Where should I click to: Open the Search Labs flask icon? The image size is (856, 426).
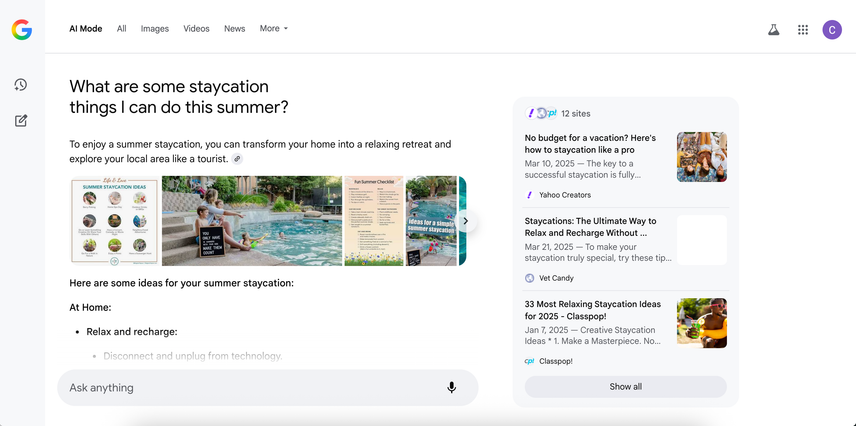pos(774,29)
